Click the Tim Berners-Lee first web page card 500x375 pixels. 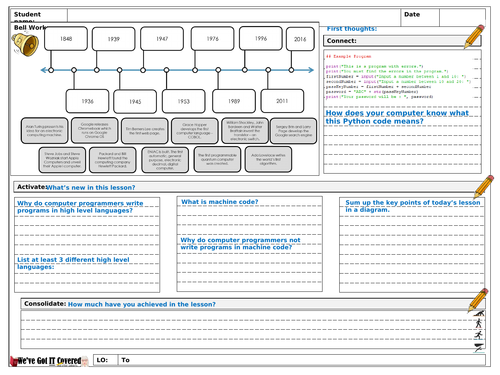coord(145,131)
